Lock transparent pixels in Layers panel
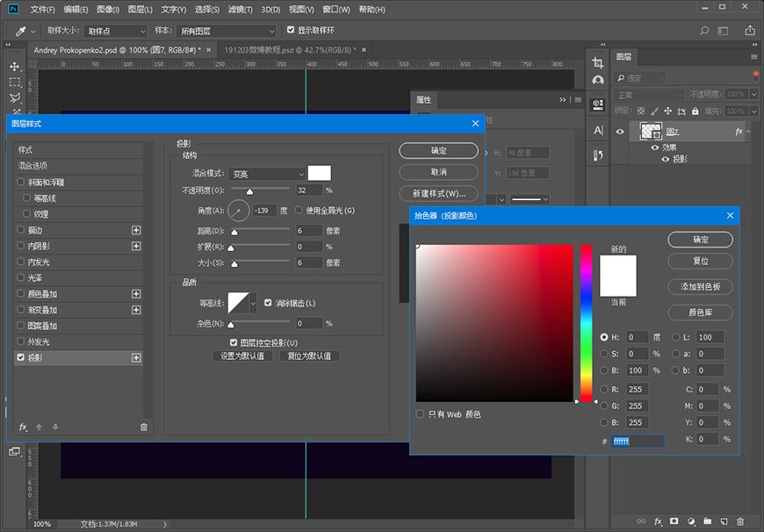 pyautogui.click(x=641, y=111)
